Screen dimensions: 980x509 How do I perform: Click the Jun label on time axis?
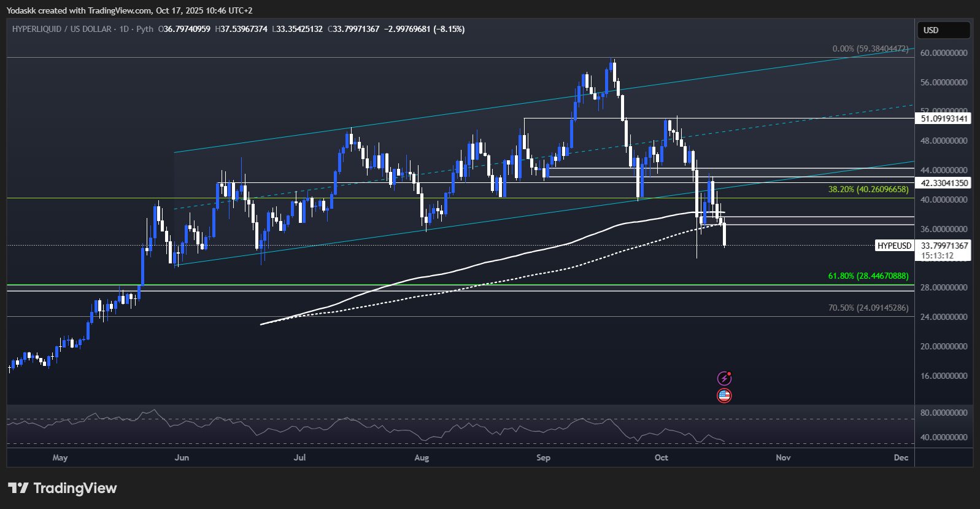182,457
